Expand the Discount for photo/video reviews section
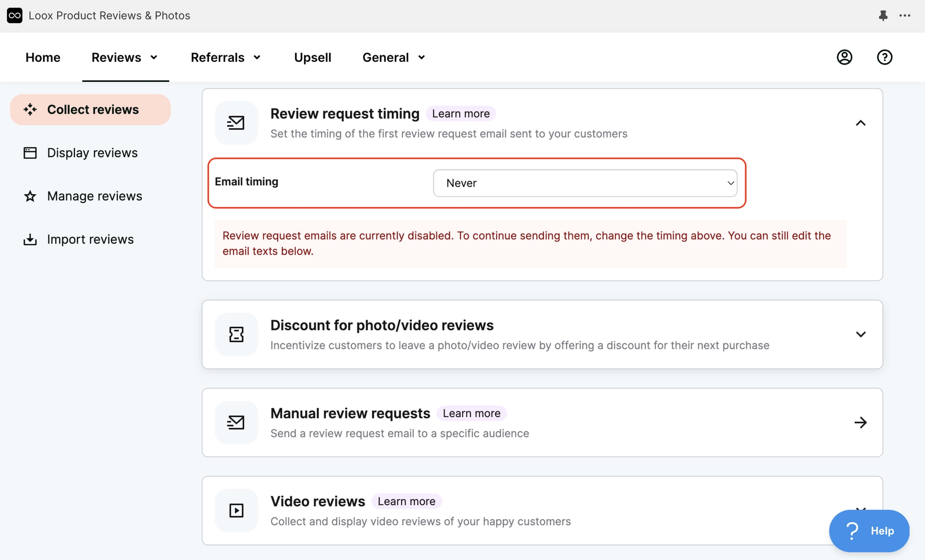925x560 pixels. (x=861, y=334)
